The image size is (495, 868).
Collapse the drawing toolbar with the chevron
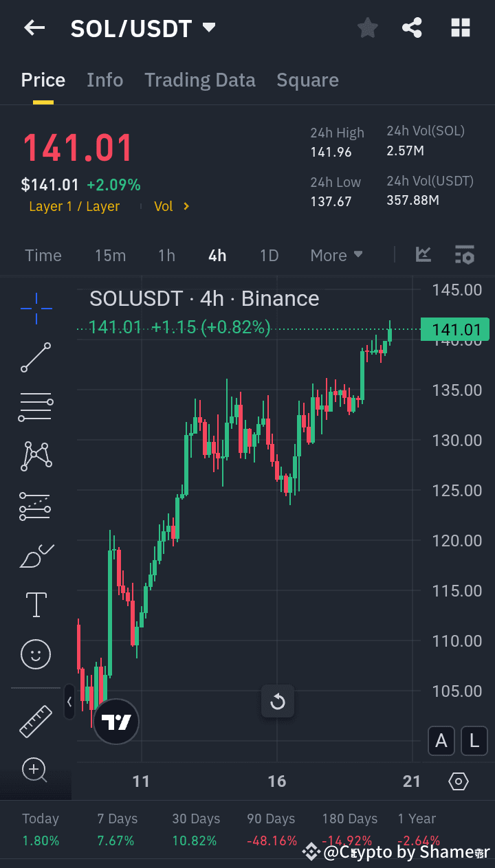[69, 702]
